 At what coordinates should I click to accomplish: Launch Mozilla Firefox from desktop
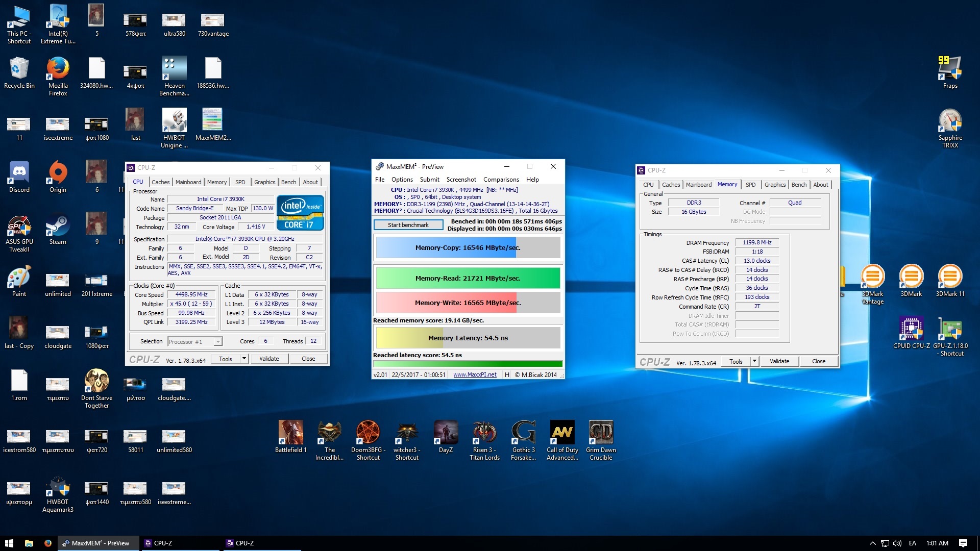click(58, 76)
